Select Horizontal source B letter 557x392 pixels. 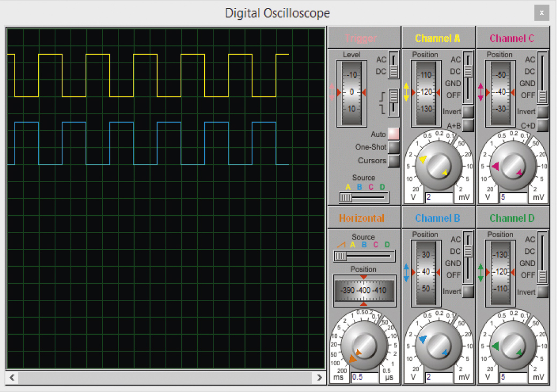pyautogui.click(x=364, y=245)
